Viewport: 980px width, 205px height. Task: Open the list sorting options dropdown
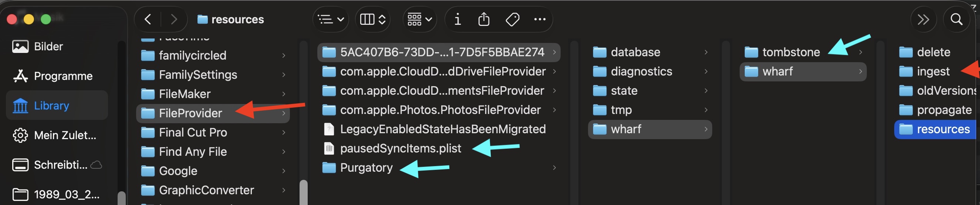(x=331, y=19)
